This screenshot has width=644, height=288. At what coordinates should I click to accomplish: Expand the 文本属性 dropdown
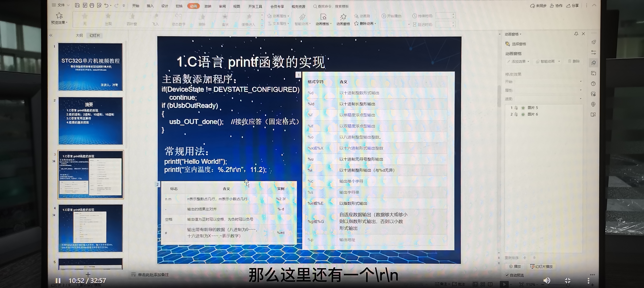278,24
